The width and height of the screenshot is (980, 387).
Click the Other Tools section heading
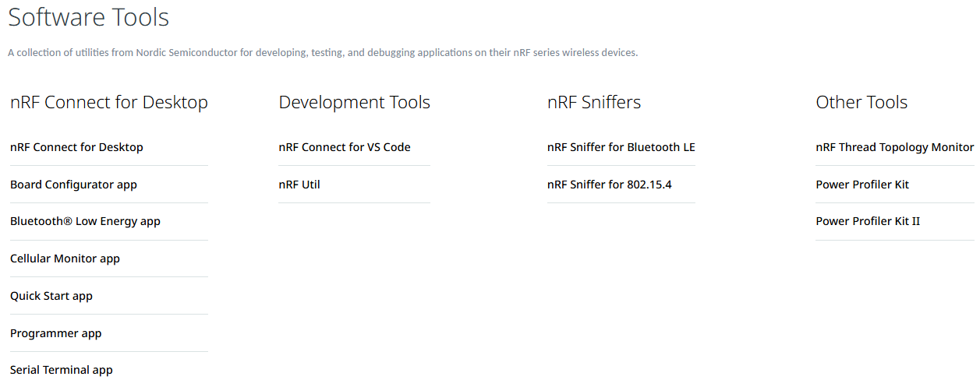click(861, 102)
